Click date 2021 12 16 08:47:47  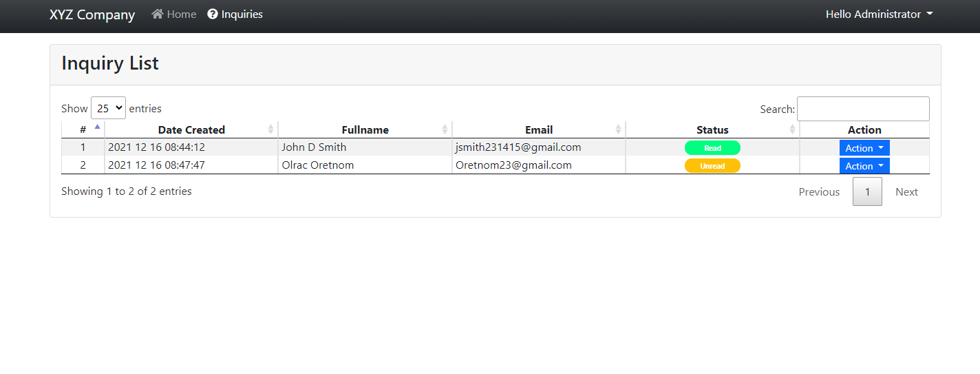(x=156, y=165)
